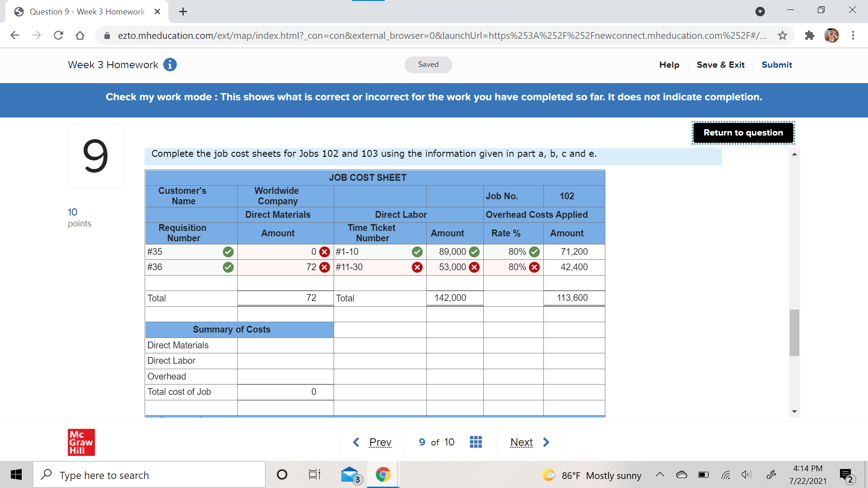Show hidden system tray icons

(660, 474)
